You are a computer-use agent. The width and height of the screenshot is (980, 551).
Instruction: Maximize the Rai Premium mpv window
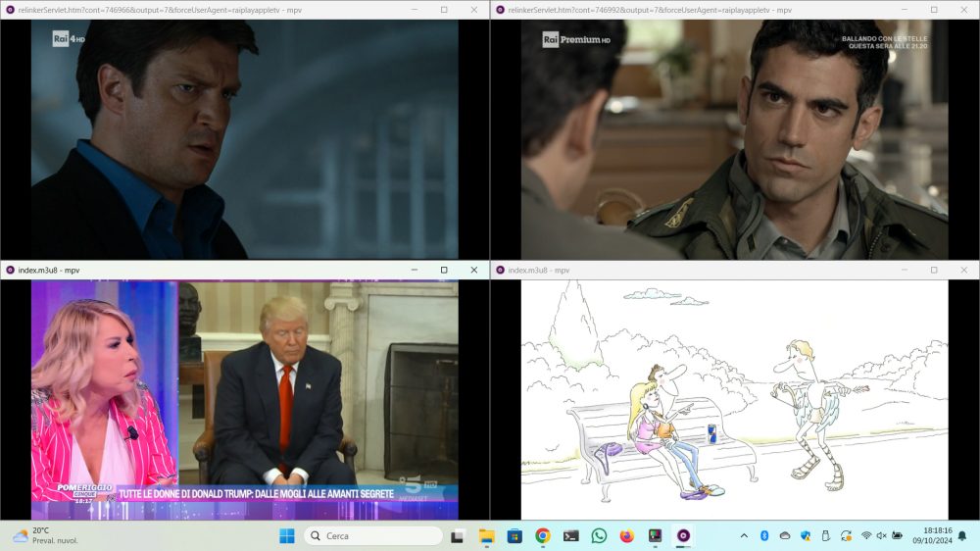tap(934, 10)
